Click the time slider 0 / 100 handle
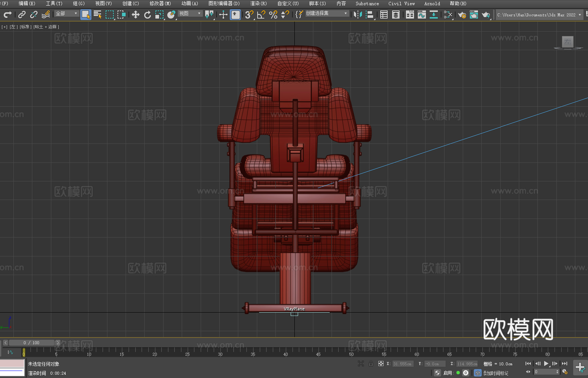 pyautogui.click(x=32, y=343)
